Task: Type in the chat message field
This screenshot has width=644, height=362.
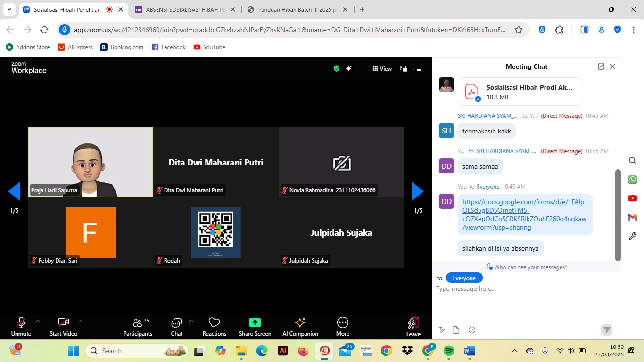Action: 523,288
